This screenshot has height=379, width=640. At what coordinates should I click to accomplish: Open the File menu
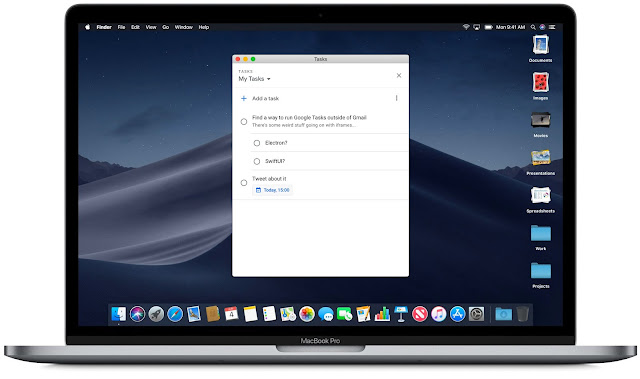(x=121, y=27)
